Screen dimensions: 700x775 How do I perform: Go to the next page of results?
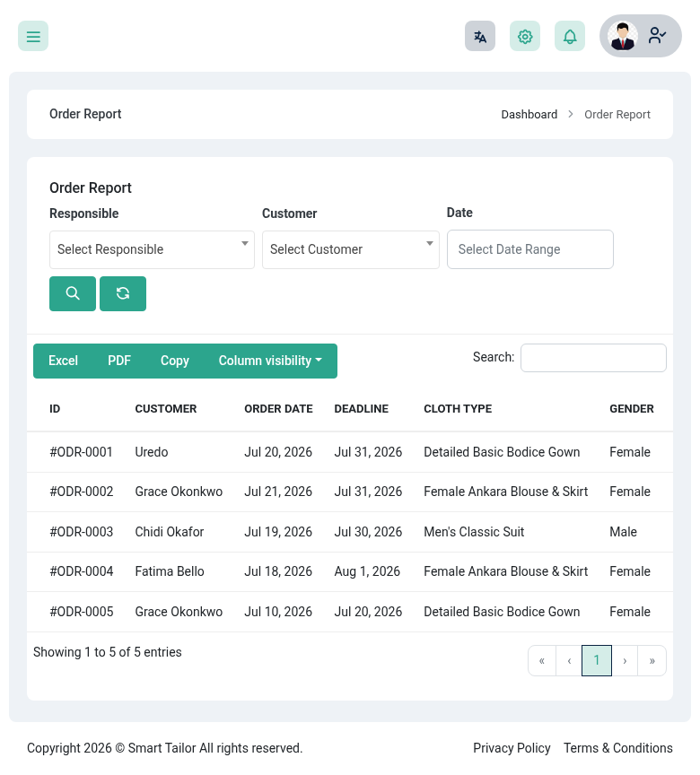tap(625, 661)
